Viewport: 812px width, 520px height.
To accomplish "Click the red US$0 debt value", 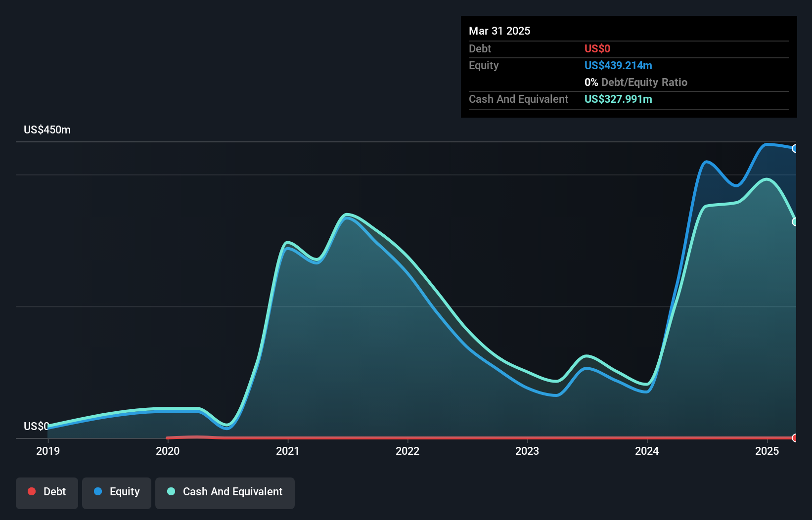I will (597, 48).
